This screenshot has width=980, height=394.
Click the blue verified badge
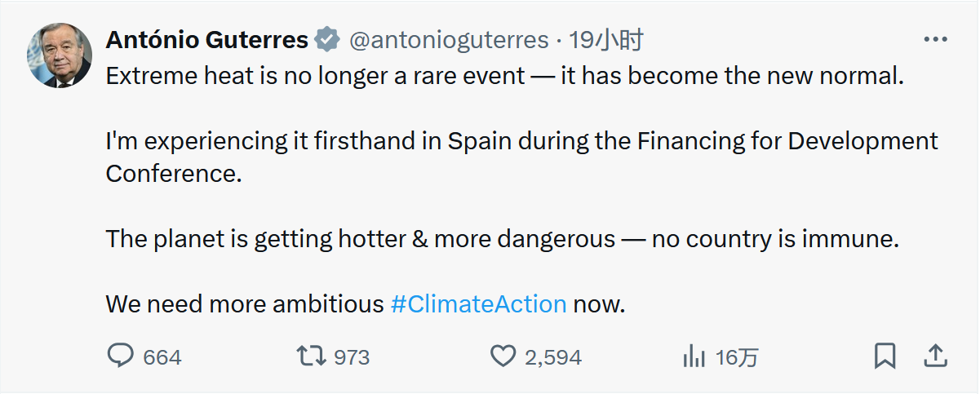(x=328, y=39)
